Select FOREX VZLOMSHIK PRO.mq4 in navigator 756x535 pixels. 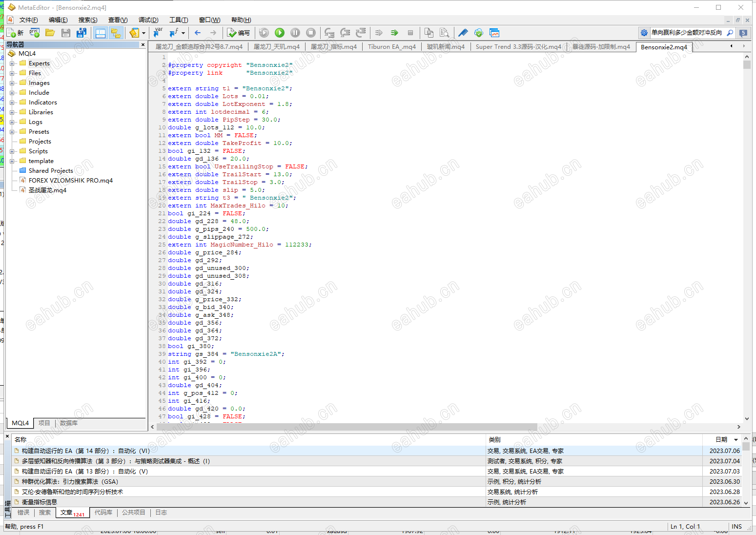[x=70, y=181]
